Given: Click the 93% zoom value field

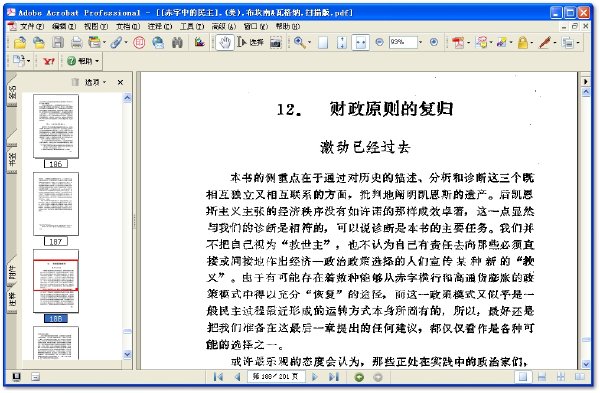Looking at the screenshot, I should click(402, 42).
